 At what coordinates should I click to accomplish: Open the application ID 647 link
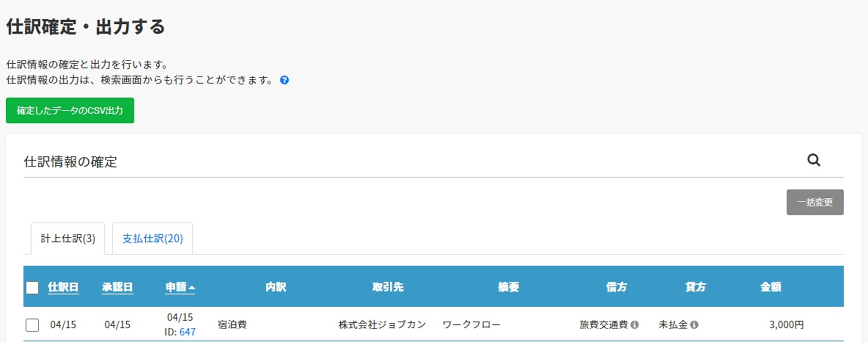[187, 332]
